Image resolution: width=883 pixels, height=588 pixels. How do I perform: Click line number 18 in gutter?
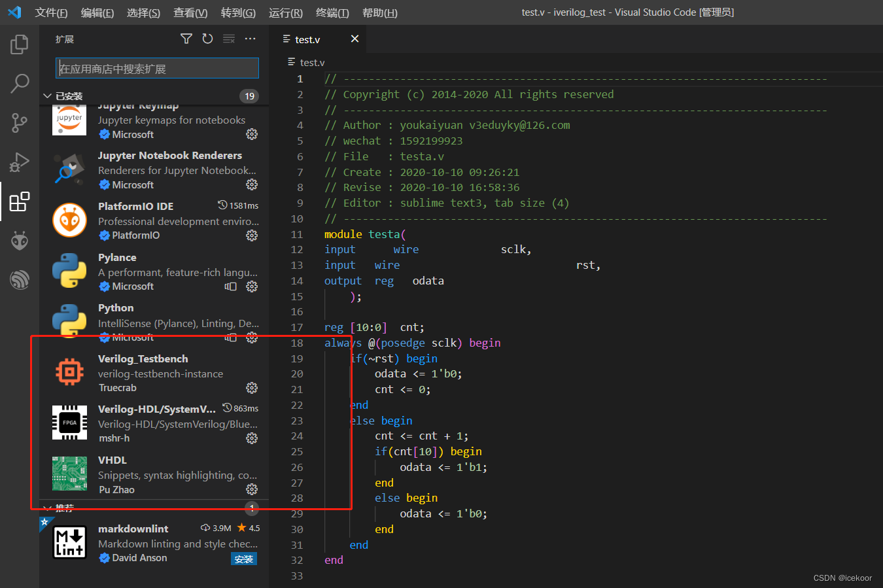297,343
